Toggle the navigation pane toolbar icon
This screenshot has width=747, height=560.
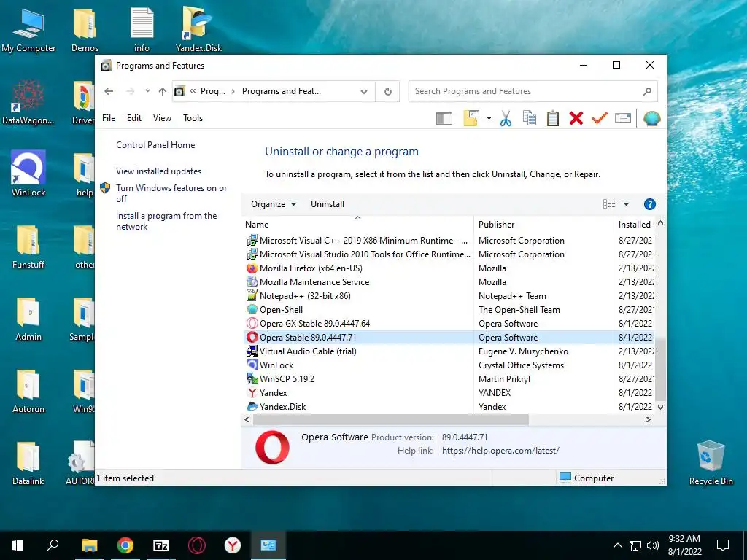(x=444, y=118)
